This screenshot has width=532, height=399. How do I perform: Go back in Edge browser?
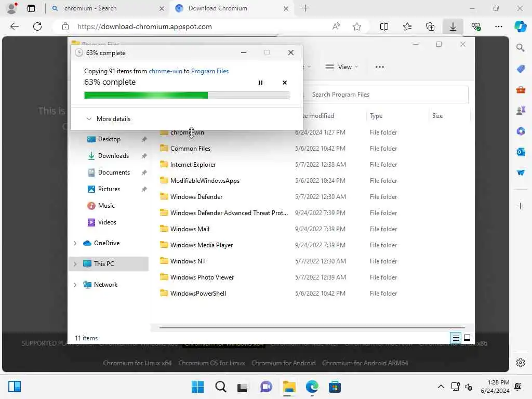[x=14, y=26]
